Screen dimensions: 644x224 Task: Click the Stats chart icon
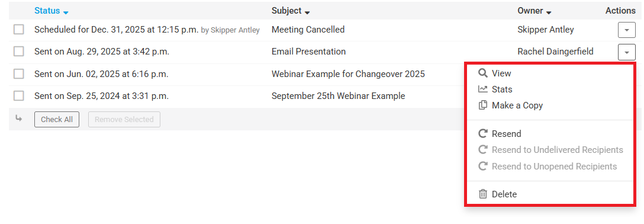(x=483, y=89)
